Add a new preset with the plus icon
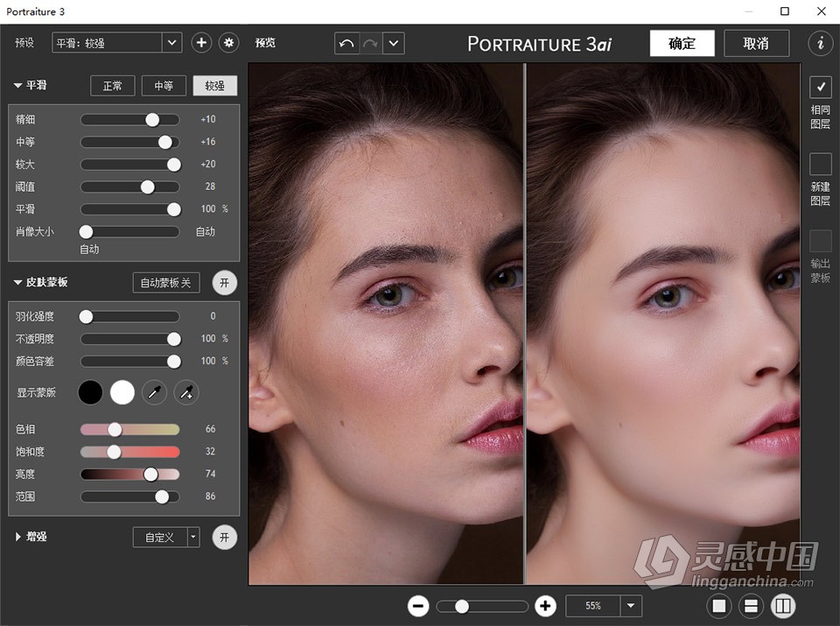 pyautogui.click(x=200, y=42)
